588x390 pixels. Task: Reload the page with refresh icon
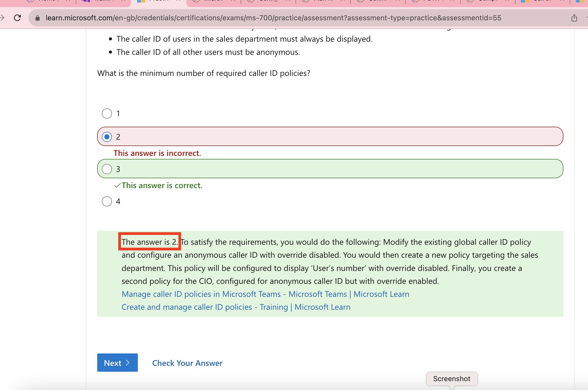[x=17, y=18]
